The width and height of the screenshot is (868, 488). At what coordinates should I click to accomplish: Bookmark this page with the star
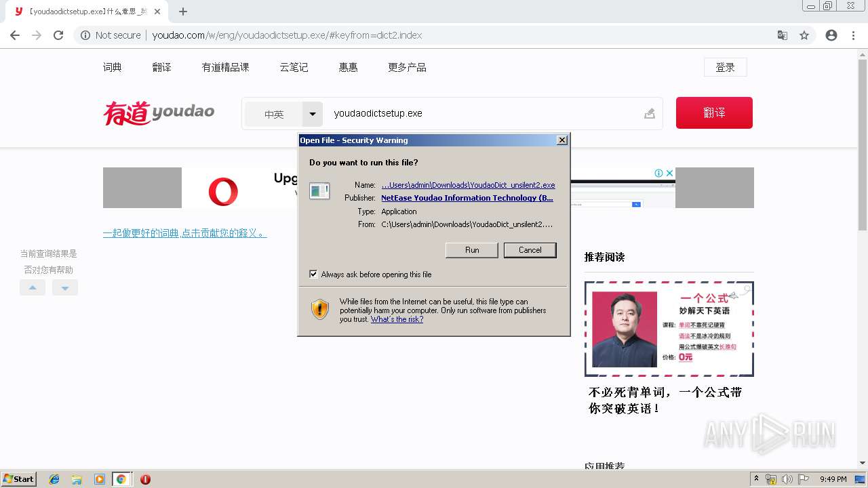click(x=804, y=35)
